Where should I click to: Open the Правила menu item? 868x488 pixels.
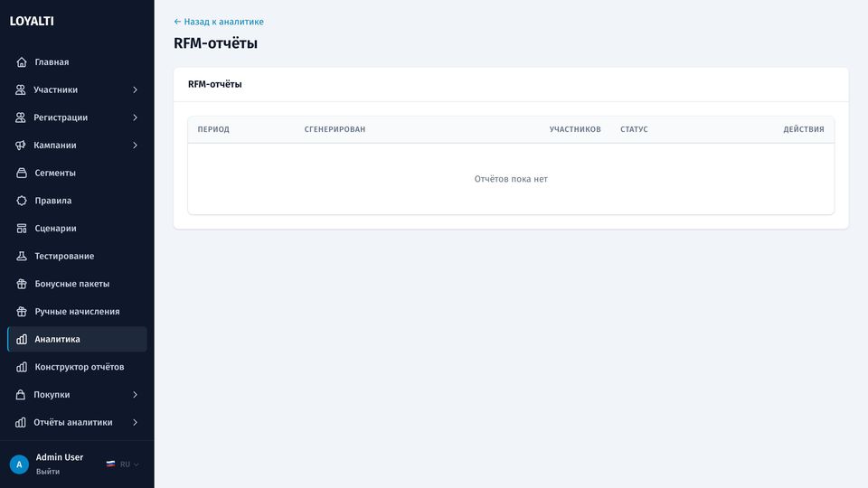coord(77,201)
